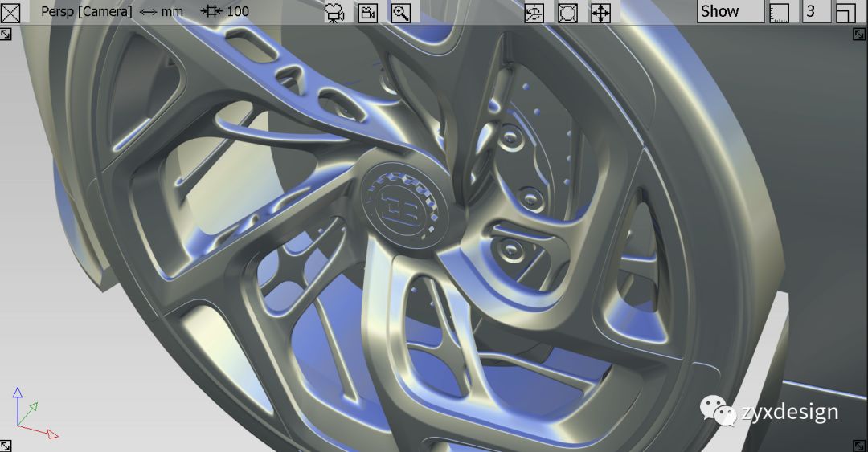Click the number 3 box in header

[817, 11]
